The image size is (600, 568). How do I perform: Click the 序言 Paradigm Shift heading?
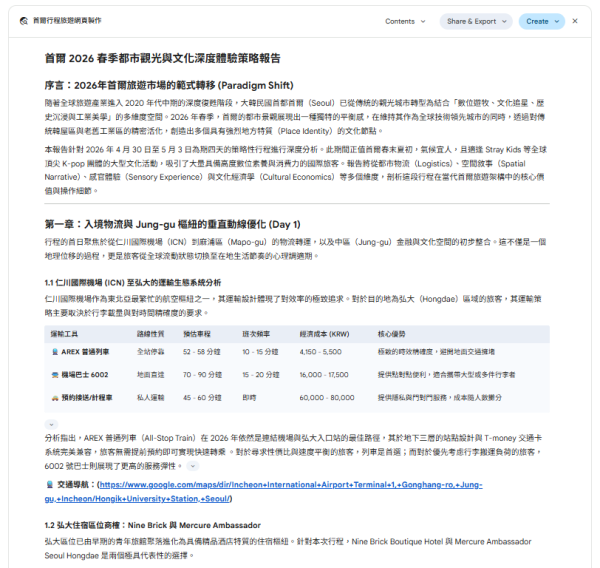point(169,85)
